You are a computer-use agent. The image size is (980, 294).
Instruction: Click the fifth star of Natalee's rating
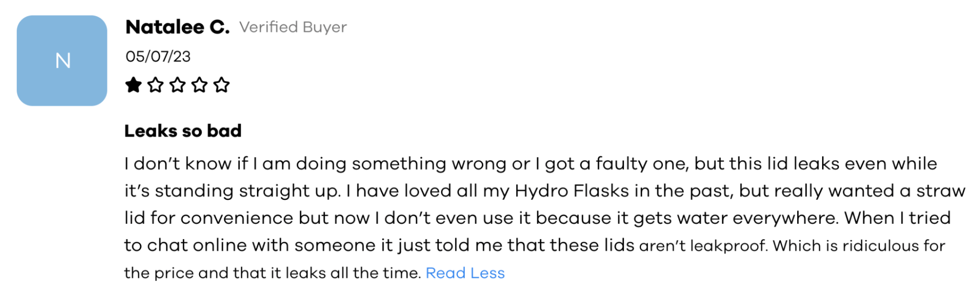coord(222,84)
